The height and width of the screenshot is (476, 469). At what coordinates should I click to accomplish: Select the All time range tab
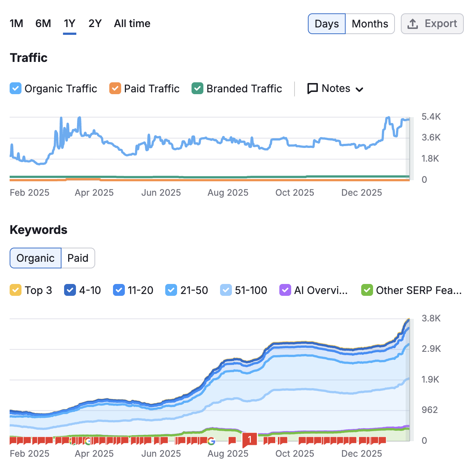click(132, 24)
